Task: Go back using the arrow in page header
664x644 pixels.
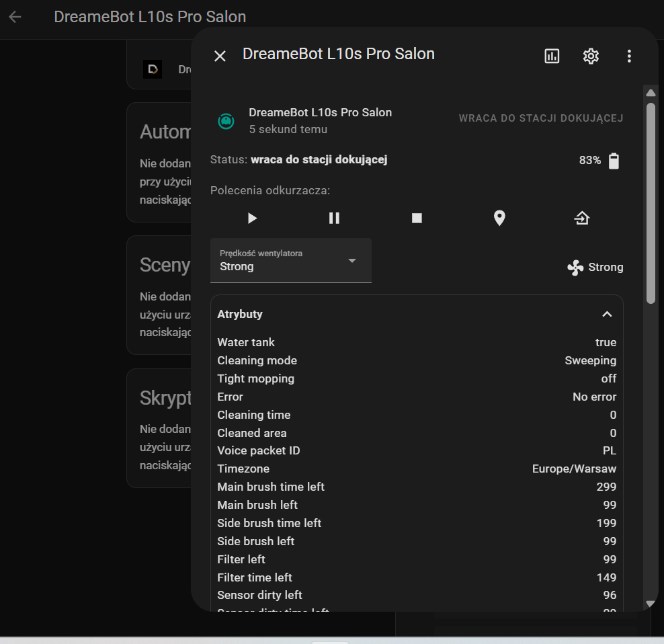Action: tap(15, 17)
